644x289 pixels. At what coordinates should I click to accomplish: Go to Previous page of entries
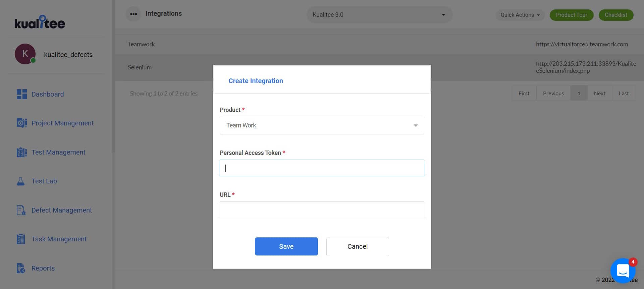tap(553, 93)
